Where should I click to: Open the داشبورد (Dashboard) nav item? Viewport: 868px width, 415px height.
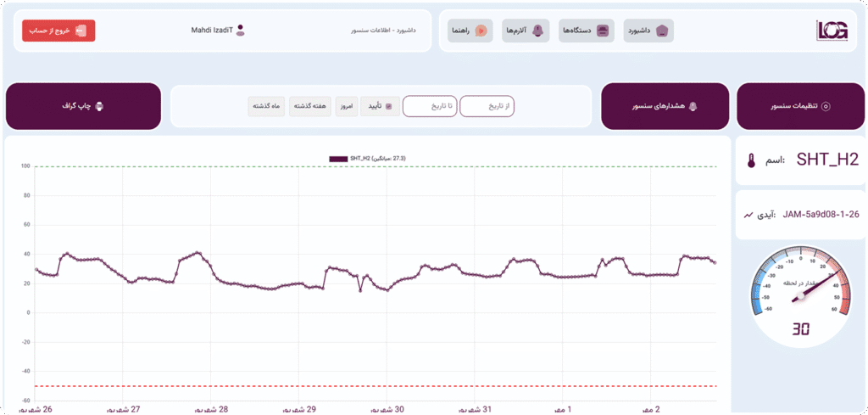point(648,31)
